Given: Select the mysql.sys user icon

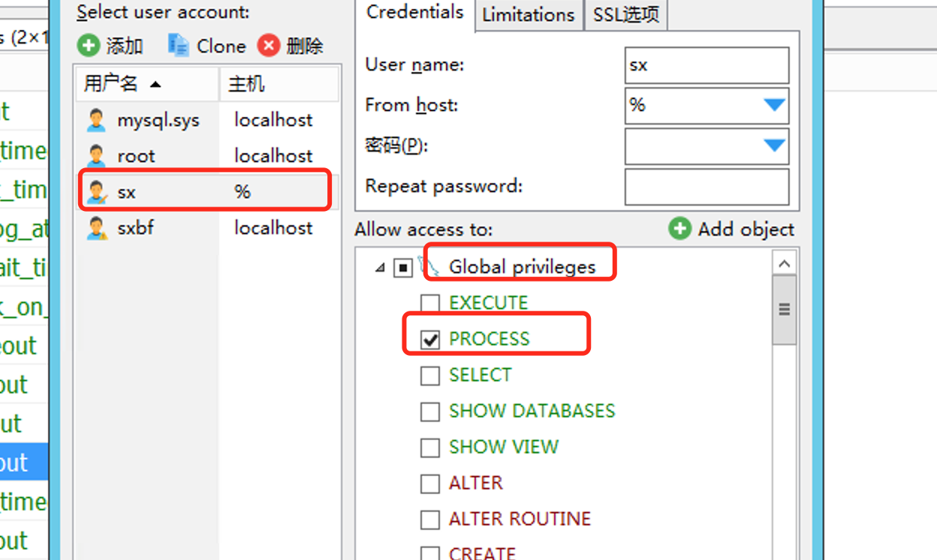Looking at the screenshot, I should (x=96, y=120).
